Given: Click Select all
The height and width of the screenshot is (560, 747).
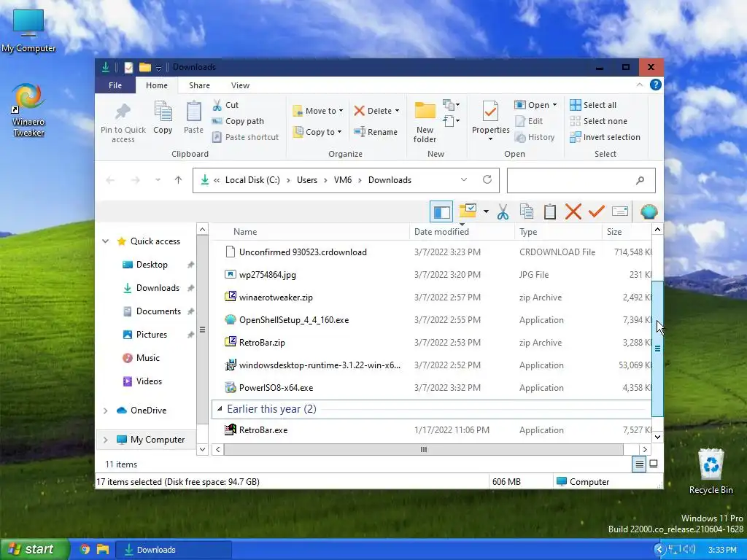Looking at the screenshot, I should pos(593,105).
